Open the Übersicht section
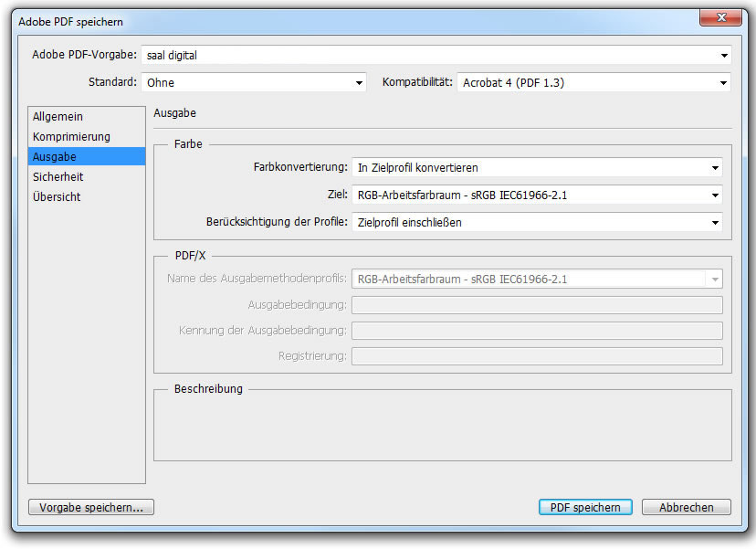The height and width of the screenshot is (549, 756). (57, 197)
